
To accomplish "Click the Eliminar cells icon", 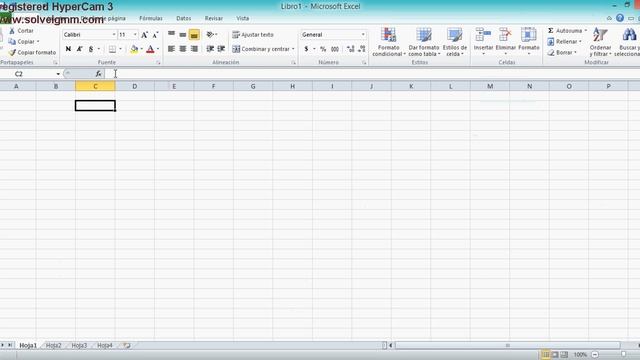I will click(505, 35).
